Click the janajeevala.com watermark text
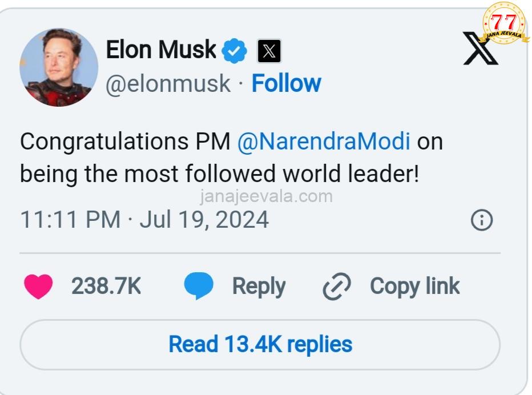The width and height of the screenshot is (532, 395). point(266,197)
